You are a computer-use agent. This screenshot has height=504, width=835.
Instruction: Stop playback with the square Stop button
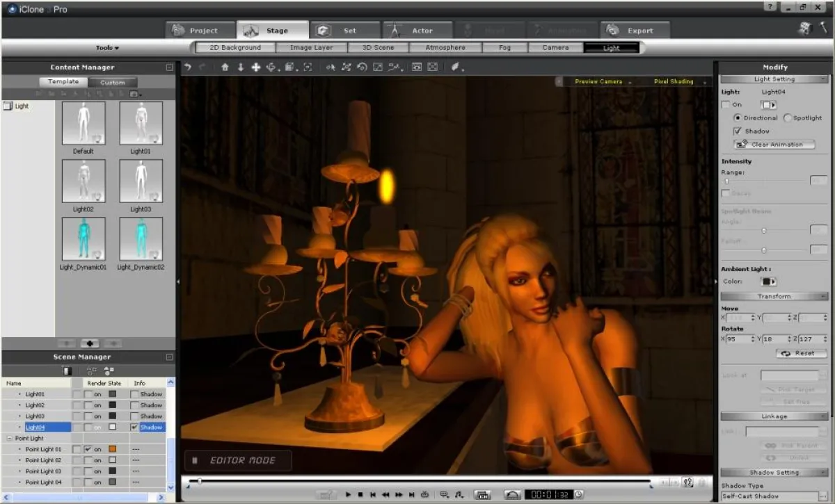(360, 494)
